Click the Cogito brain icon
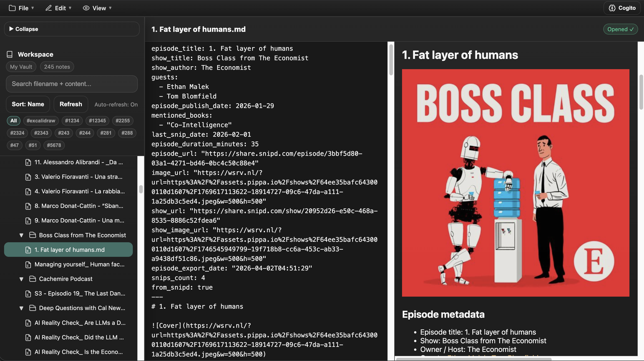 point(612,8)
